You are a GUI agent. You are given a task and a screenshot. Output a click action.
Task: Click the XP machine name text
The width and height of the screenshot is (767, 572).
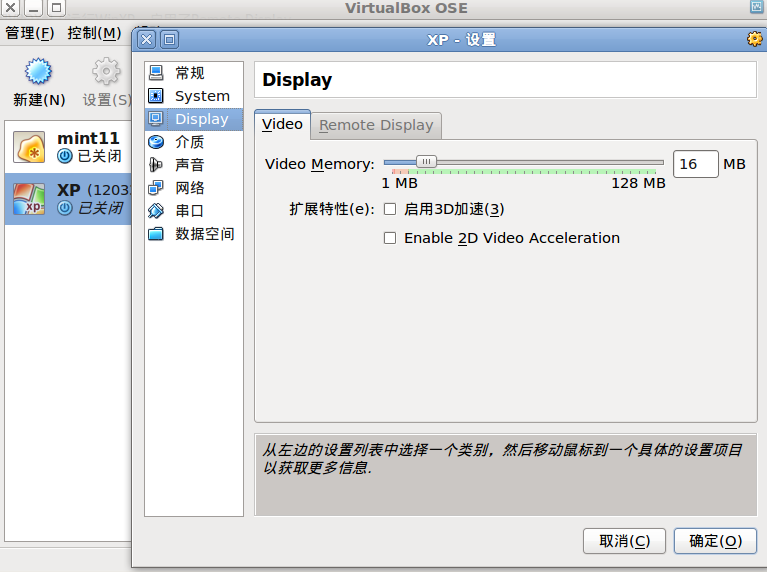[x=68, y=190]
